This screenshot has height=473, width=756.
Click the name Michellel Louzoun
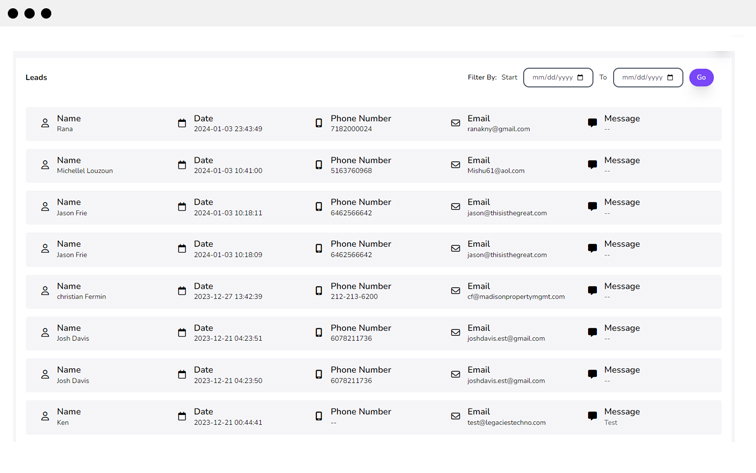85,171
